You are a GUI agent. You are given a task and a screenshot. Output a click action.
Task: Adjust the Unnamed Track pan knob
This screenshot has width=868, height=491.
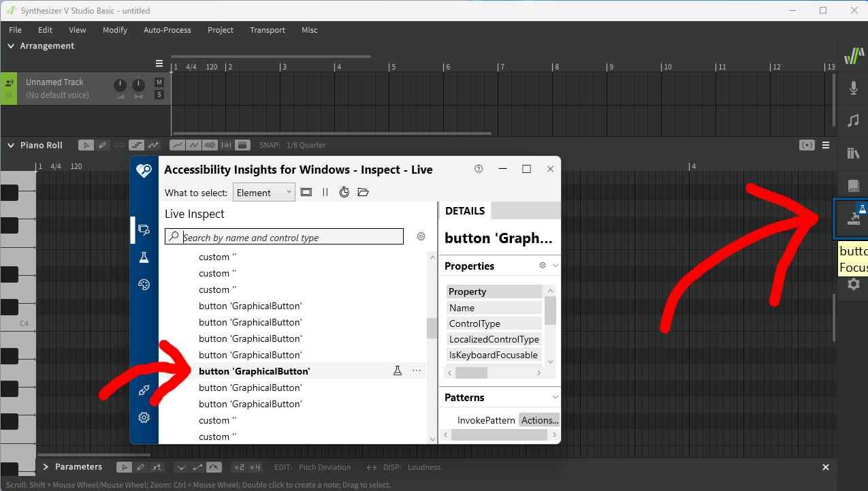point(138,85)
